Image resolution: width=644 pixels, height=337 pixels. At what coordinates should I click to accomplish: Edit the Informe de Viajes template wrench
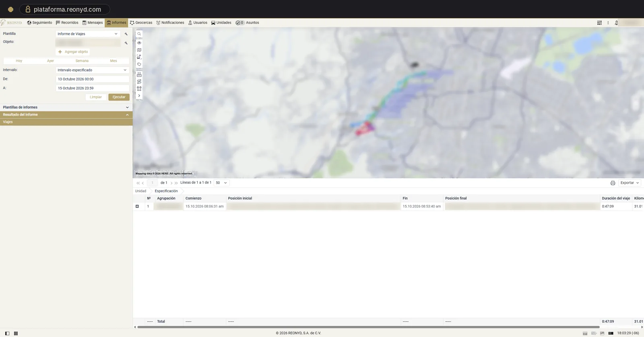pyautogui.click(x=126, y=34)
